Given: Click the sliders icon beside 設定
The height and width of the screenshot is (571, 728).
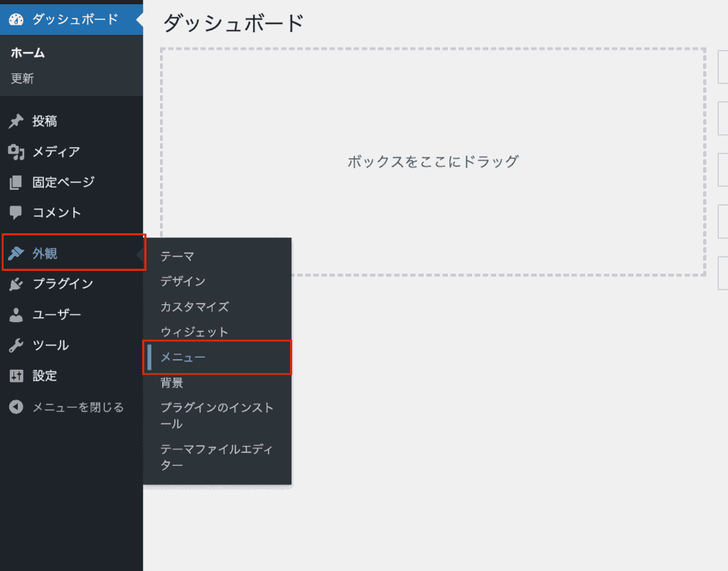Looking at the screenshot, I should coord(16,376).
